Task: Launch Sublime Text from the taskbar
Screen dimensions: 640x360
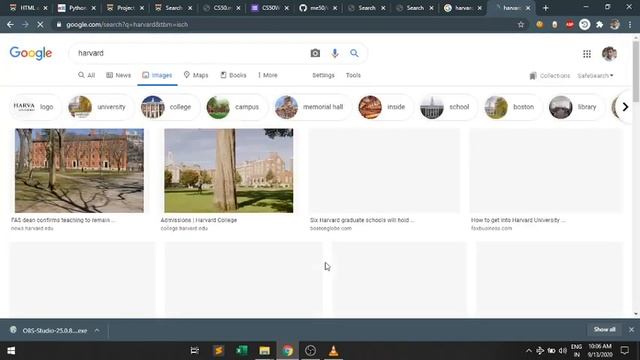Action: 218,351
